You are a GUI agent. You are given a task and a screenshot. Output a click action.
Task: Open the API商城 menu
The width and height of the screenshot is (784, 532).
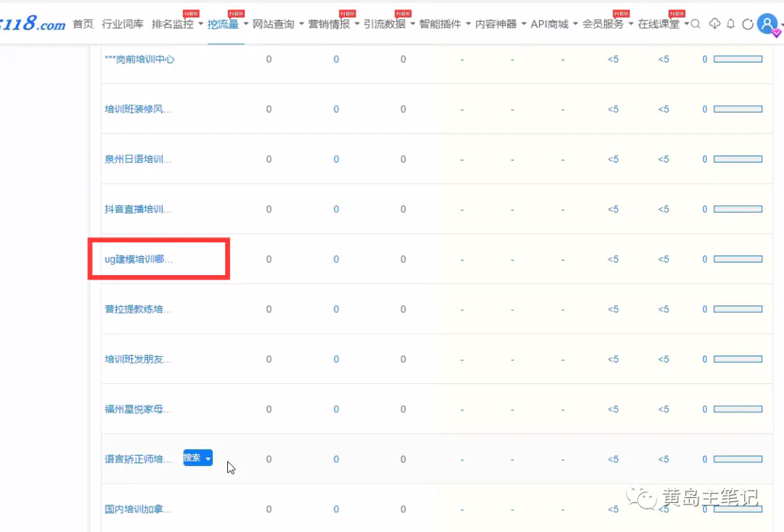(x=553, y=24)
